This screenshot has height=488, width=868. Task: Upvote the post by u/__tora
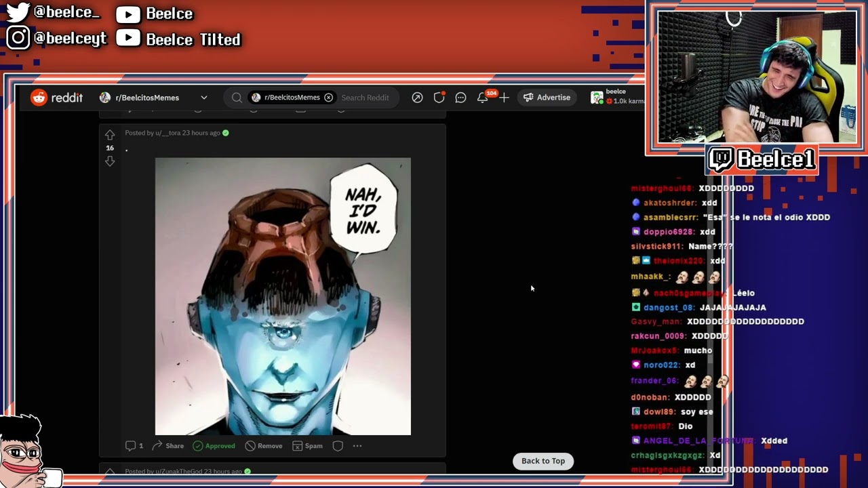click(110, 135)
